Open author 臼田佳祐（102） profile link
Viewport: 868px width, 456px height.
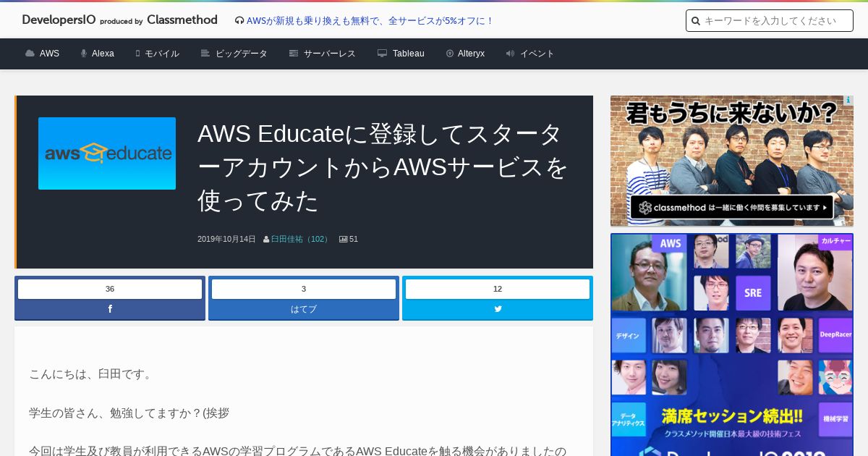[301, 239]
